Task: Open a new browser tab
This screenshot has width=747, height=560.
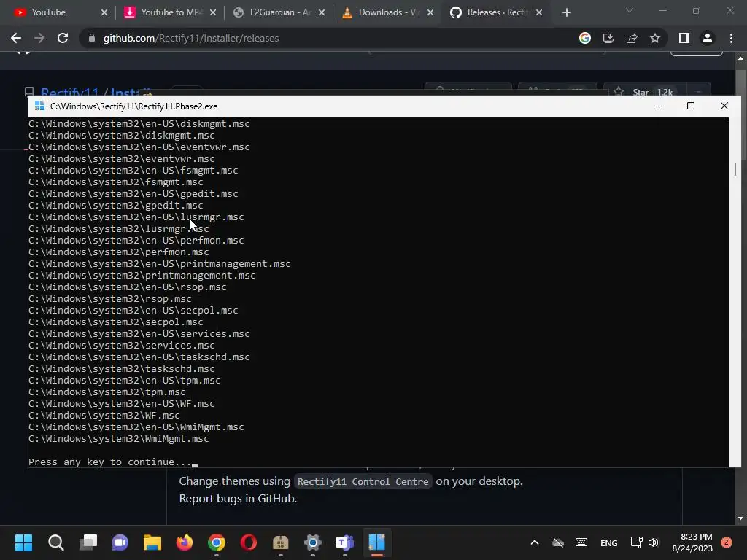Action: [566, 12]
